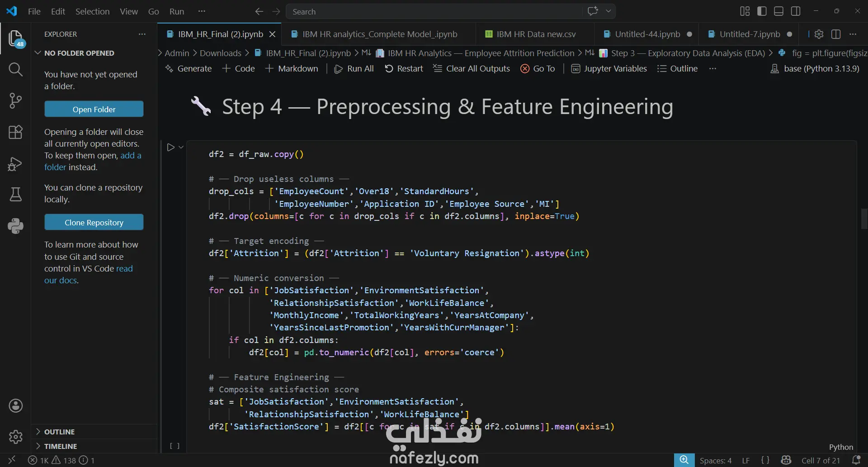Click Generate in the notebook toolbar

[x=189, y=68]
